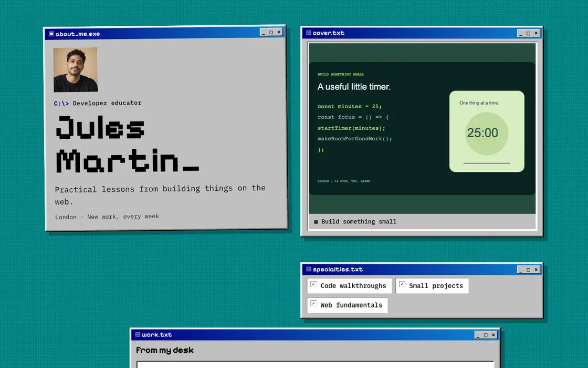Click the const focus = () => { code line

pos(353,117)
